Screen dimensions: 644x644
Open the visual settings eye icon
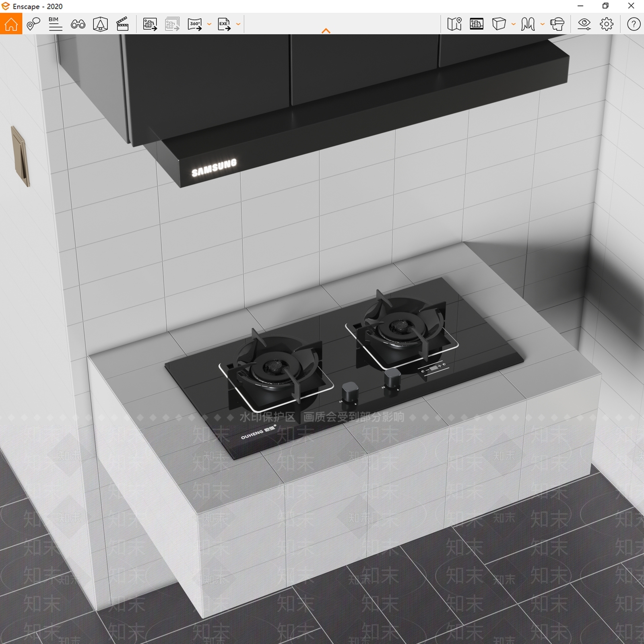tap(584, 24)
